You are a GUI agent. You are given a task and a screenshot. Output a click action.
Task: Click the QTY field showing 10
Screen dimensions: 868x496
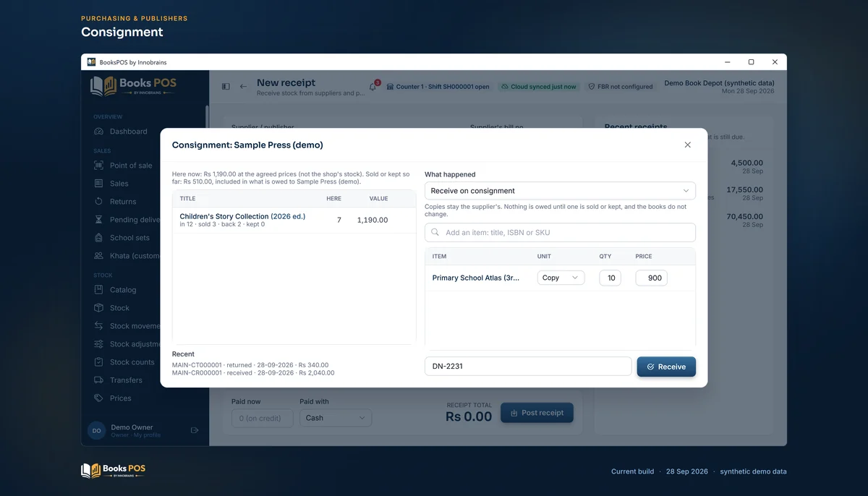[x=610, y=278]
